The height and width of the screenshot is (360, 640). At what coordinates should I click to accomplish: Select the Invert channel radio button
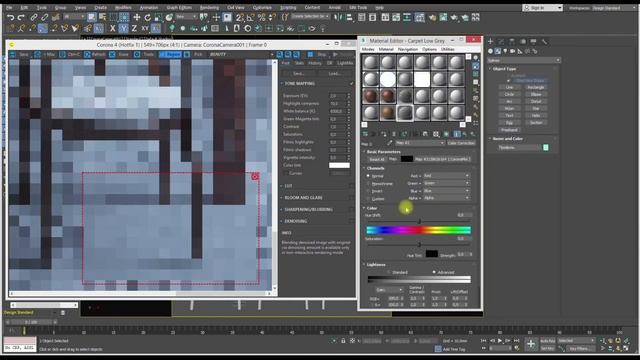point(368,191)
